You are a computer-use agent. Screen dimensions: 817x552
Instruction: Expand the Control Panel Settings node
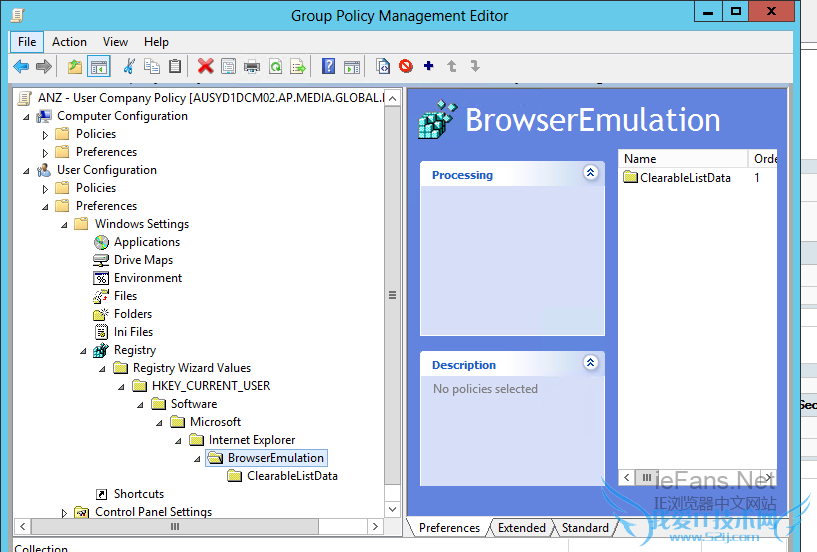point(65,513)
